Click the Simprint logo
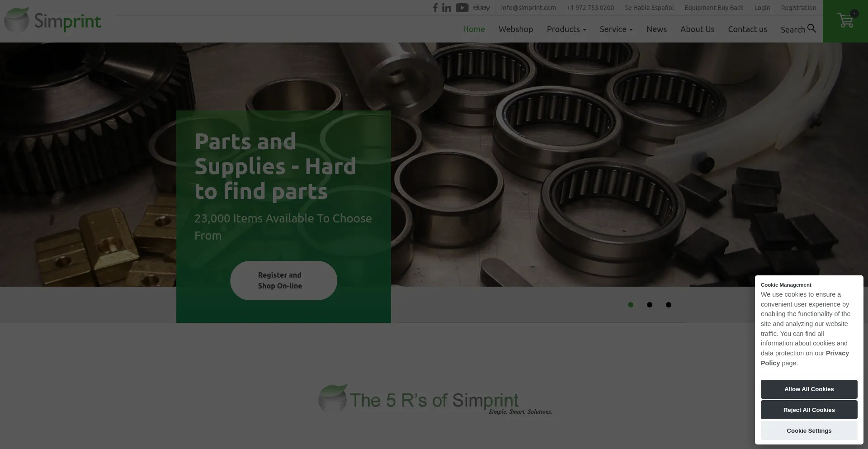 tap(53, 20)
